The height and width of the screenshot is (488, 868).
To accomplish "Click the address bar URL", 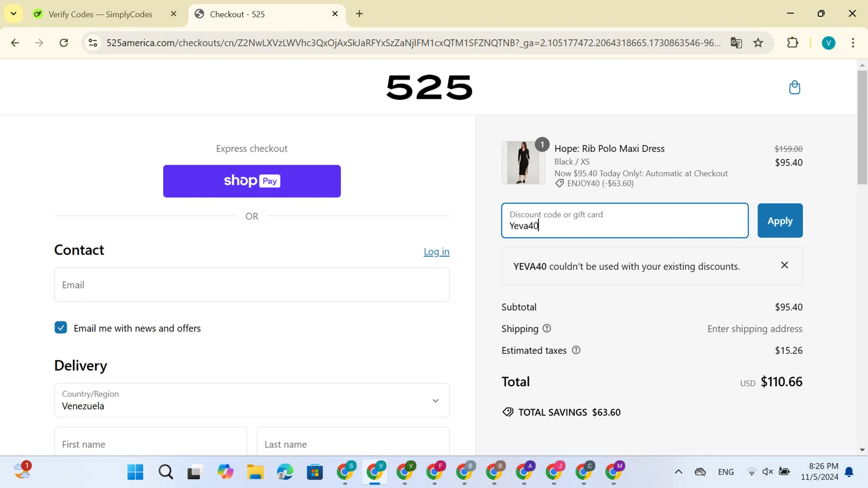I will pyautogui.click(x=413, y=43).
